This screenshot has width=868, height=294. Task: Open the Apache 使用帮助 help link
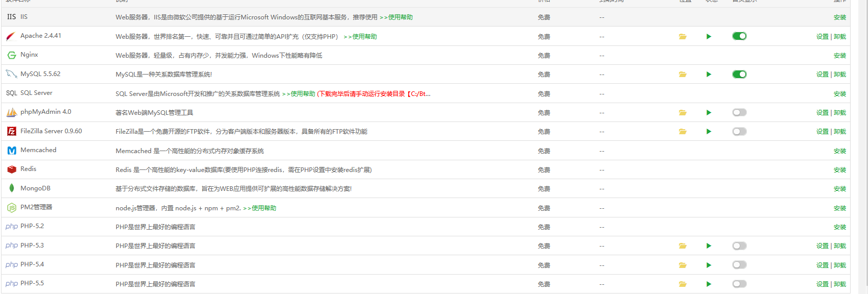pos(360,37)
